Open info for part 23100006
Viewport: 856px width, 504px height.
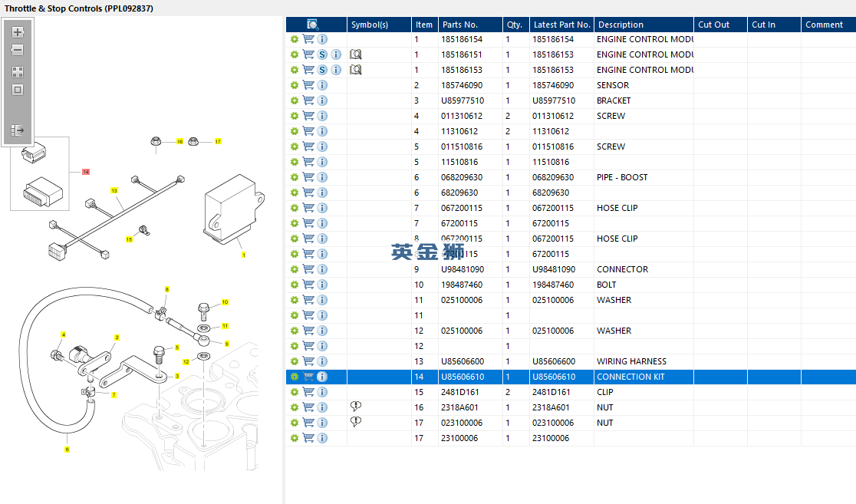(322, 438)
